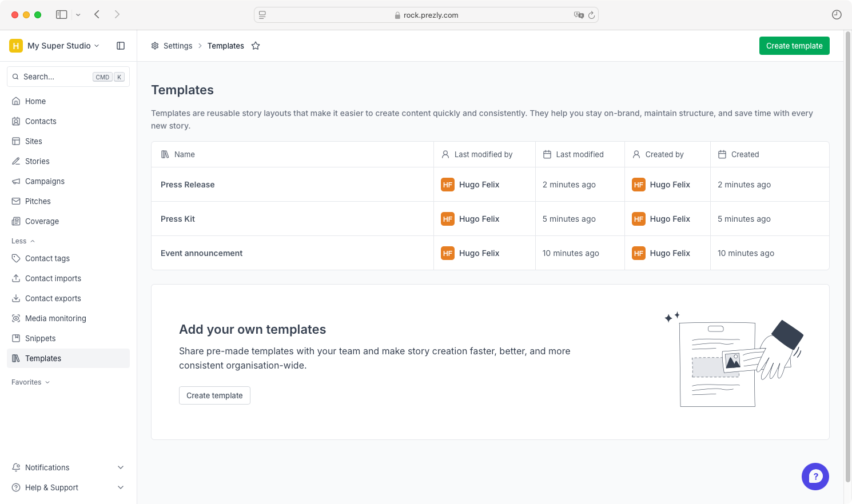Viewport: 852px width, 504px height.
Task: Expand the Notifications chevron
Action: point(121,467)
